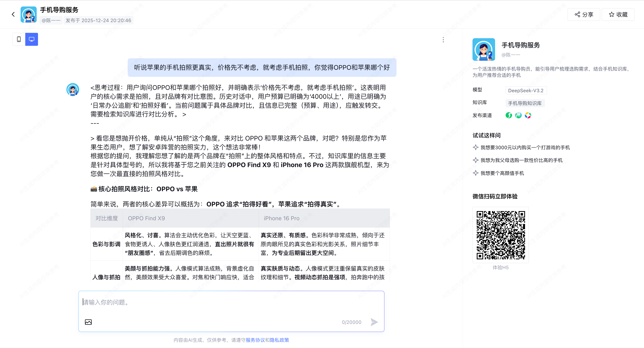The height and width of the screenshot is (348, 644).
Task: Click the first green publish channel icon
Action: [x=508, y=115]
